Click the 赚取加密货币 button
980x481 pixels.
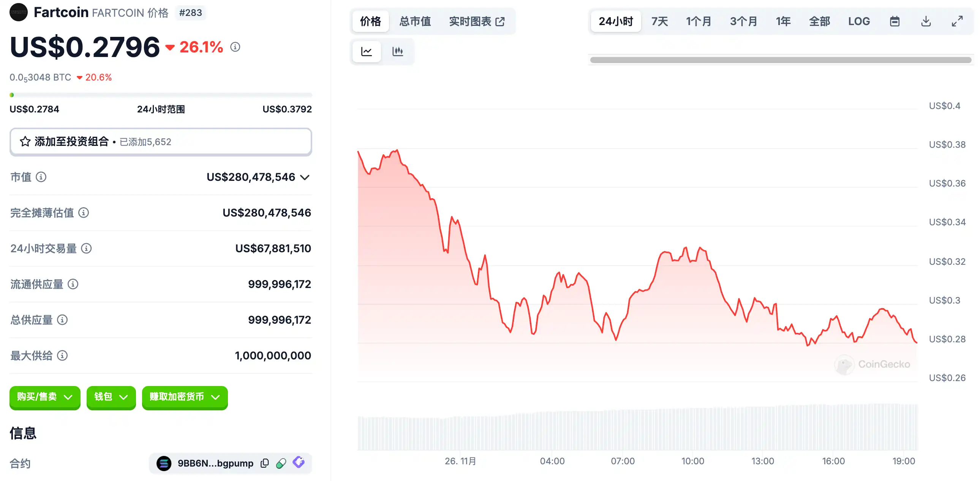pyautogui.click(x=185, y=397)
